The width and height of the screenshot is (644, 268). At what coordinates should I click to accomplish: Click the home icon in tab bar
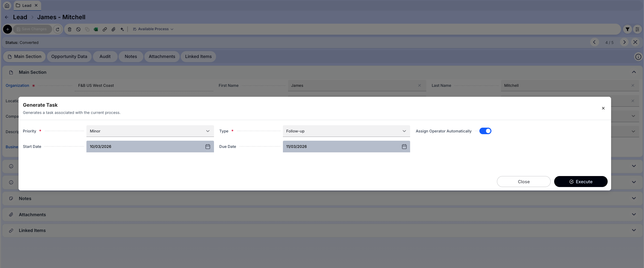(x=7, y=5)
